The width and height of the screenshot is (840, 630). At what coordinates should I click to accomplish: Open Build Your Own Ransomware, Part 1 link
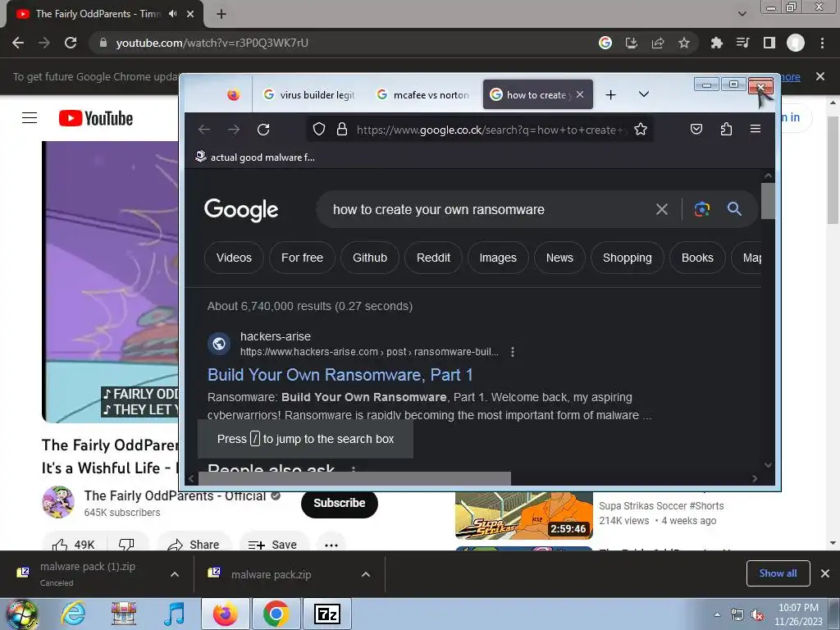[x=340, y=374]
